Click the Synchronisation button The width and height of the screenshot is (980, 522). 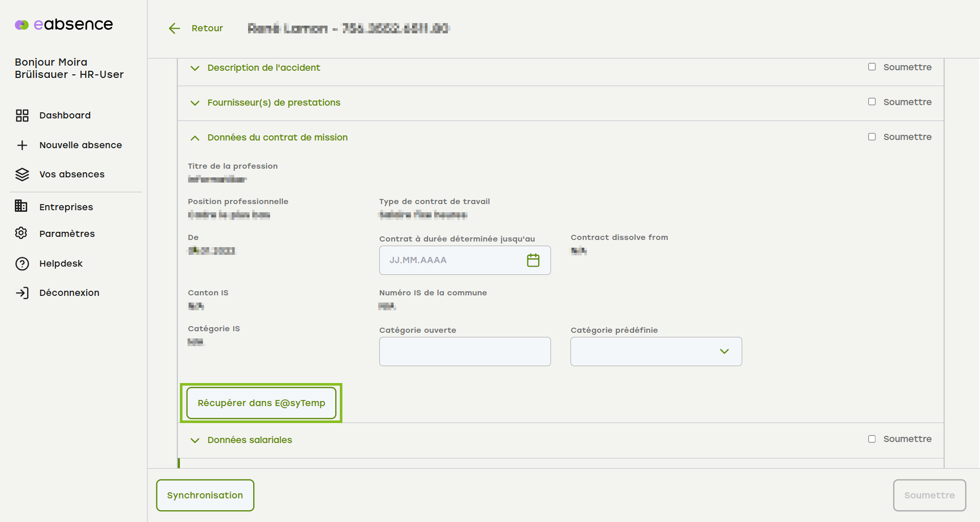(x=205, y=495)
